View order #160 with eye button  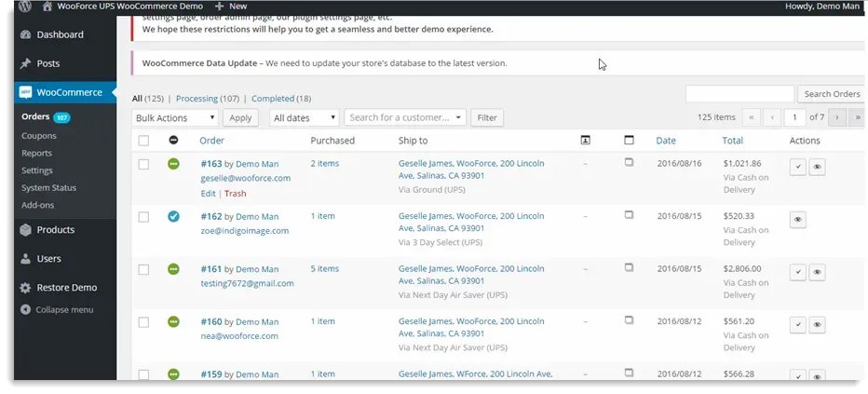tap(817, 325)
